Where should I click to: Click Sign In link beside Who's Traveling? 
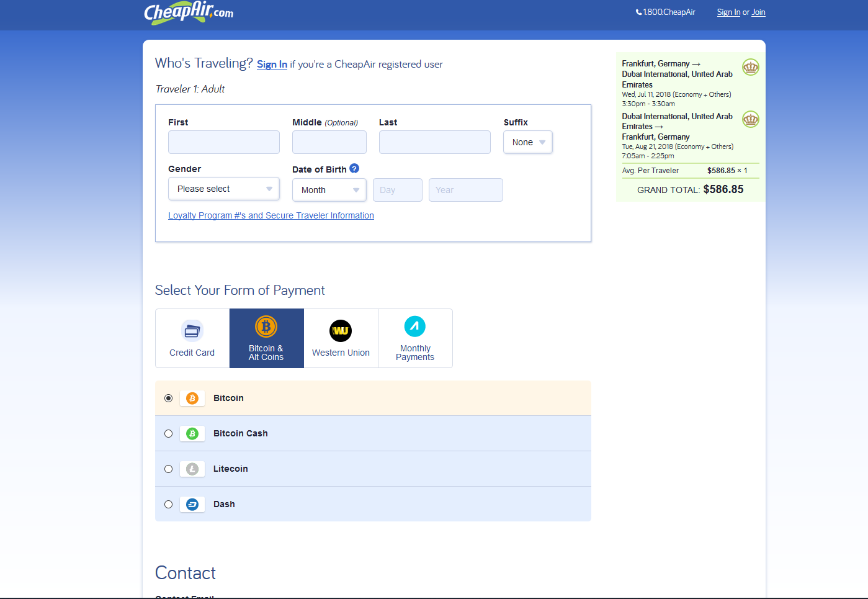pos(272,65)
